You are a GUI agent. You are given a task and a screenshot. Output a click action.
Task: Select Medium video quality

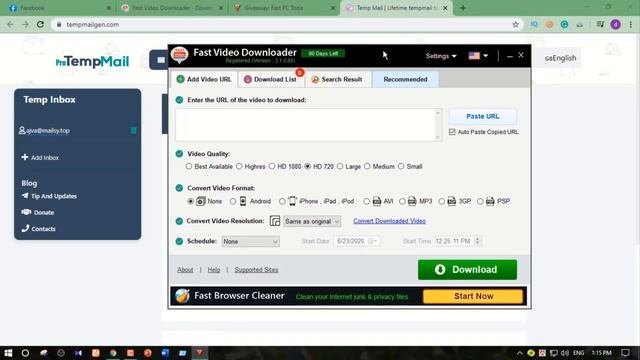pyautogui.click(x=367, y=166)
